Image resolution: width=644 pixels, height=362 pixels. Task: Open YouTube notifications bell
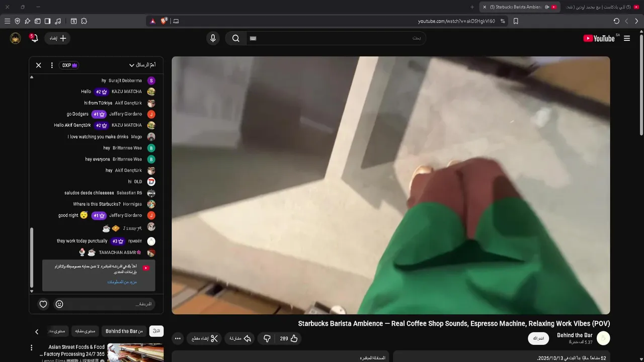point(34,38)
